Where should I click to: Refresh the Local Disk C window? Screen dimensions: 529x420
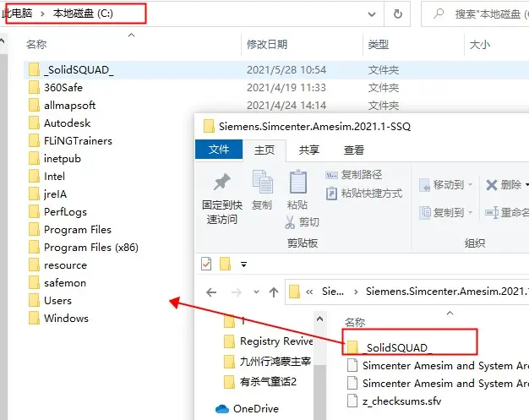click(x=398, y=14)
